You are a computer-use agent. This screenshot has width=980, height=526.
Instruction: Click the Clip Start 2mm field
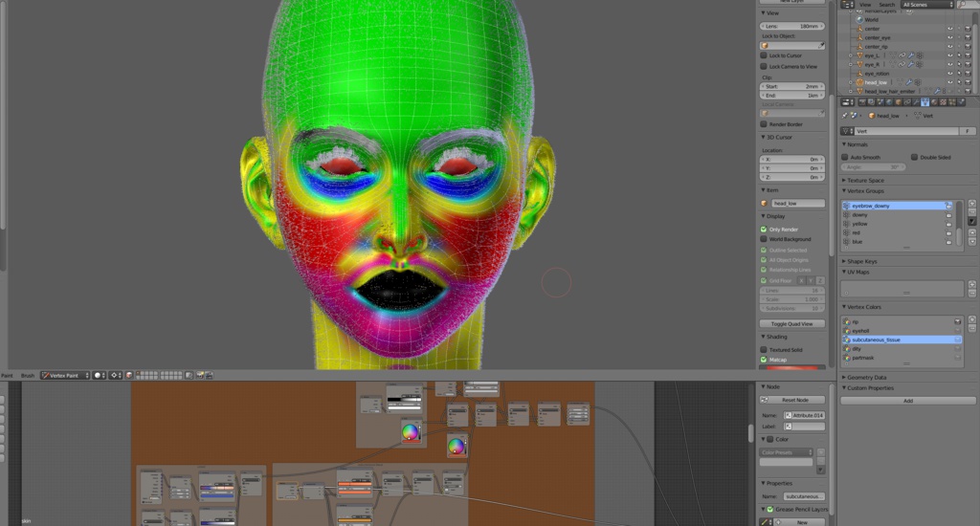pyautogui.click(x=791, y=86)
